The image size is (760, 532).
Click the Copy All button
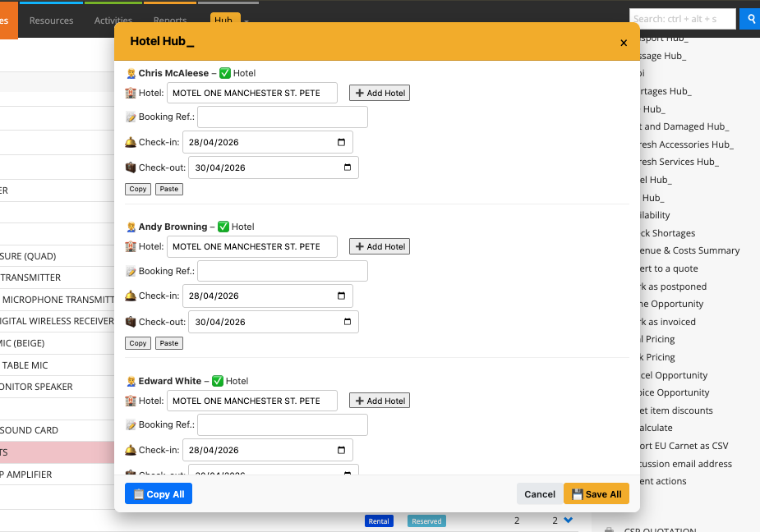click(x=159, y=493)
